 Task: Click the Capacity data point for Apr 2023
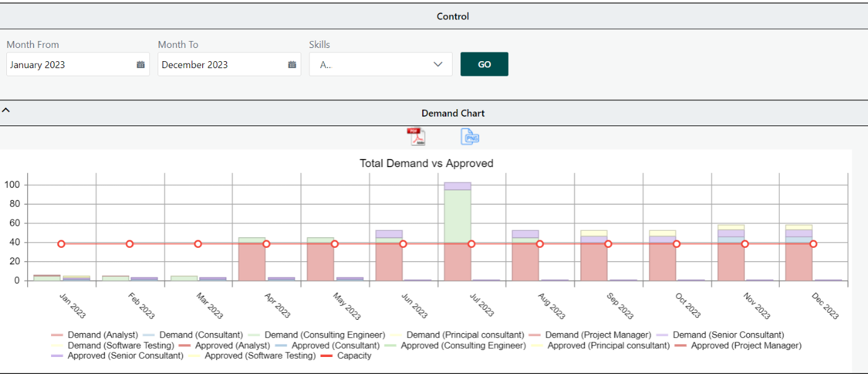coord(266,244)
